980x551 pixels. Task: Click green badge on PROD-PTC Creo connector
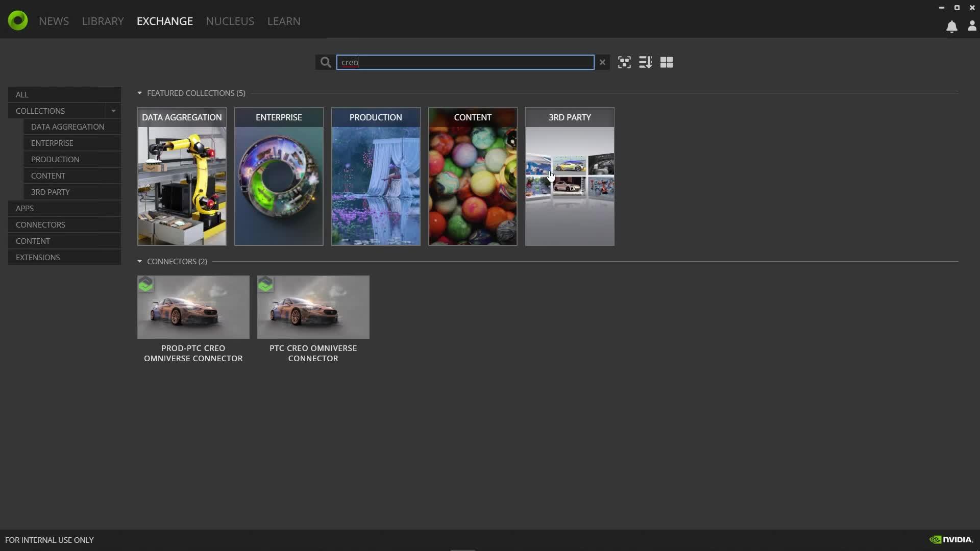(x=146, y=284)
